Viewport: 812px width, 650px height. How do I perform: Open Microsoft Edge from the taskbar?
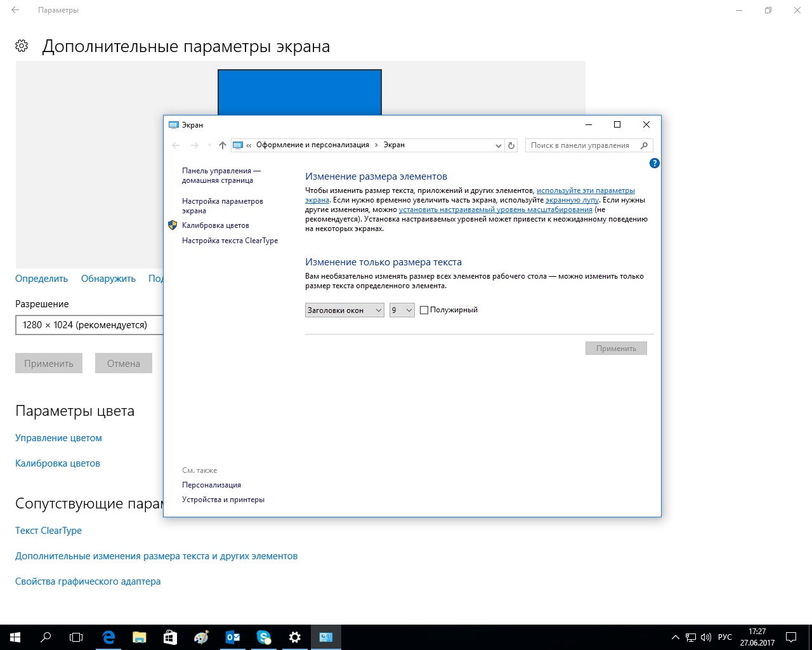[x=108, y=637]
